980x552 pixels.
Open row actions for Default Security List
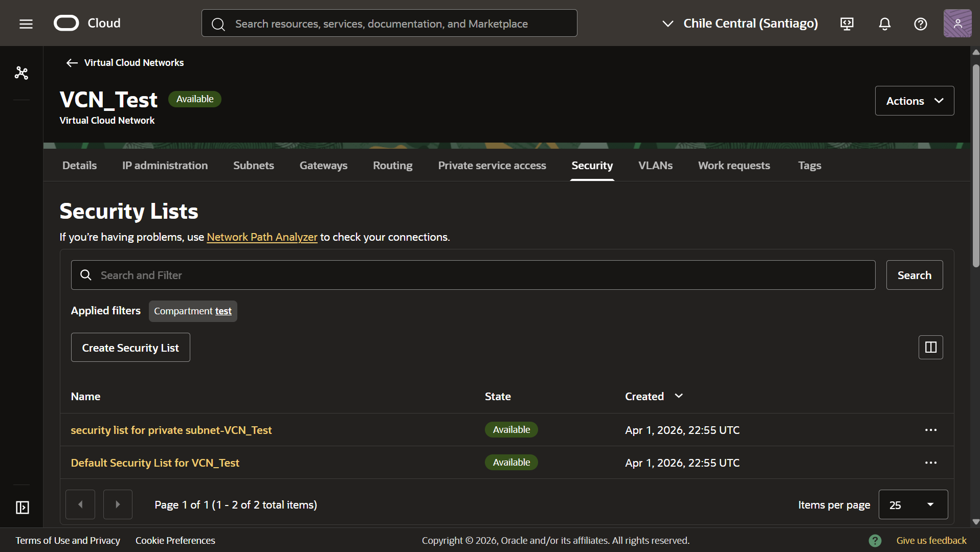coord(931,463)
